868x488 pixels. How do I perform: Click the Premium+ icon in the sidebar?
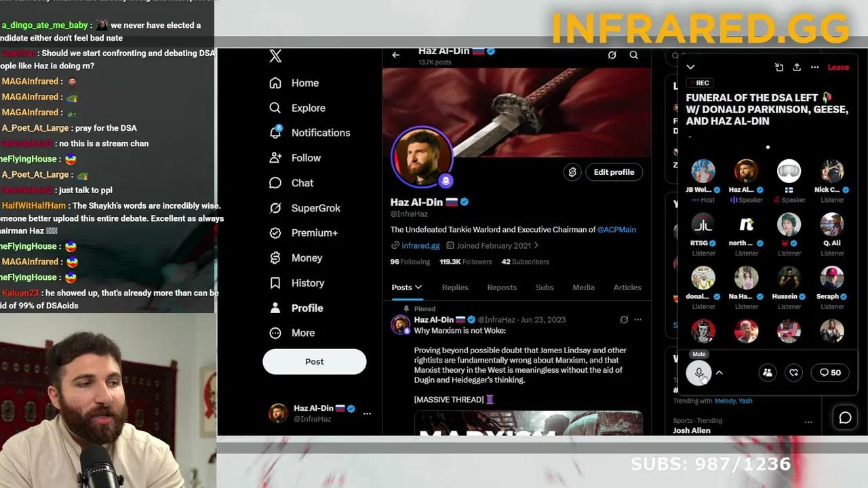275,233
